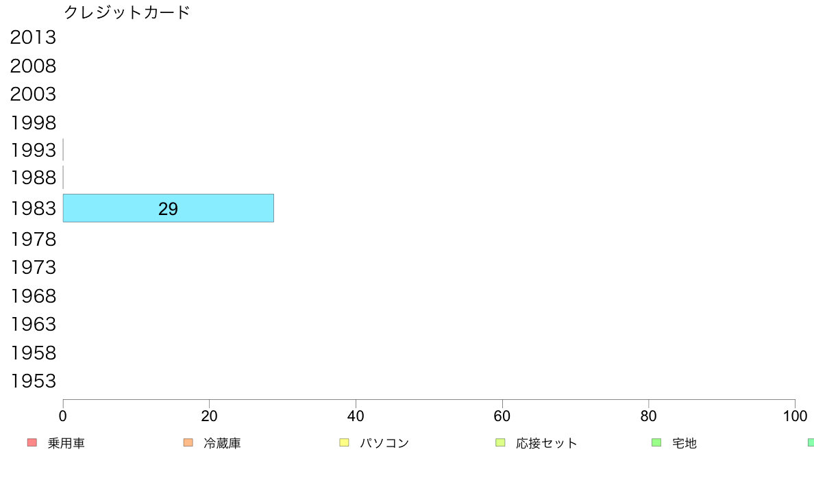The height and width of the screenshot is (504, 814).
Task: Click the 1988 year axis label
Action: tap(33, 177)
